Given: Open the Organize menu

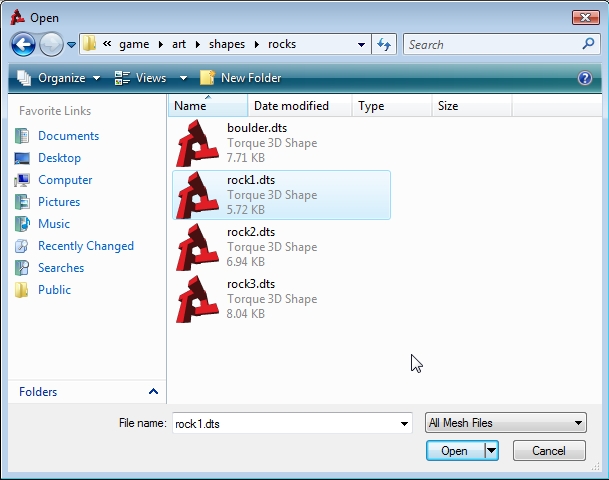Looking at the screenshot, I should tap(59, 78).
